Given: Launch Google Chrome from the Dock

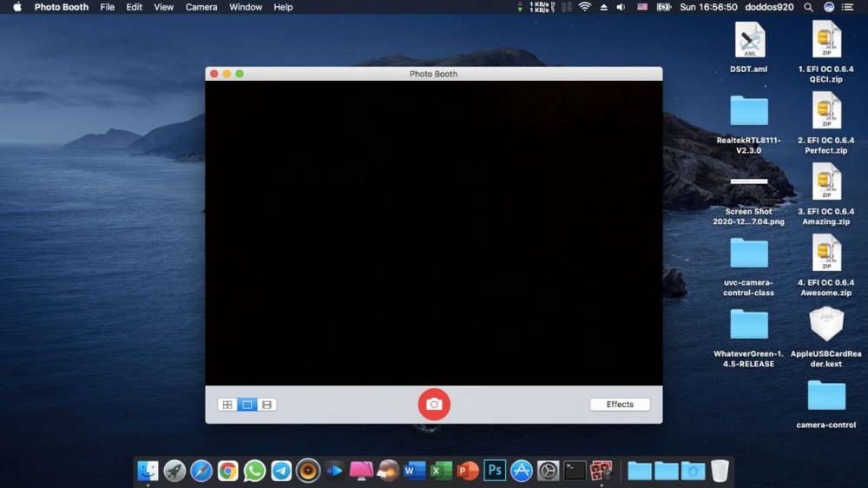Looking at the screenshot, I should point(227,471).
